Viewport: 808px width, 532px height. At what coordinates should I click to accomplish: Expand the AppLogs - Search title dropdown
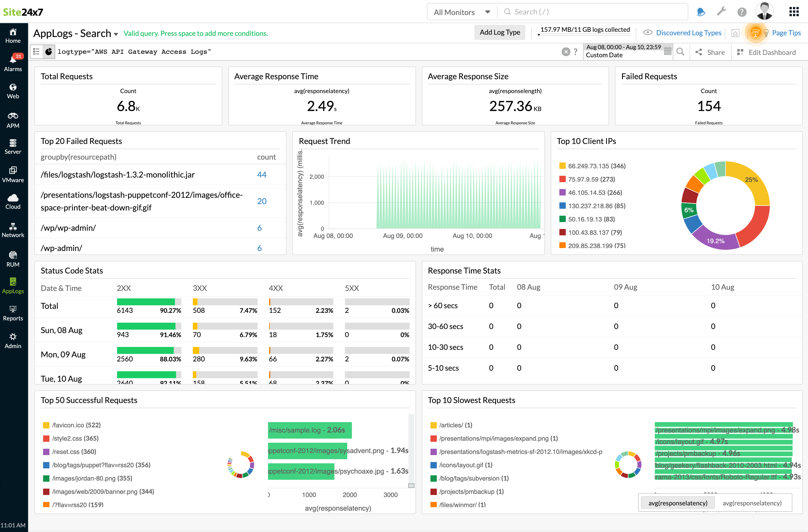point(116,34)
